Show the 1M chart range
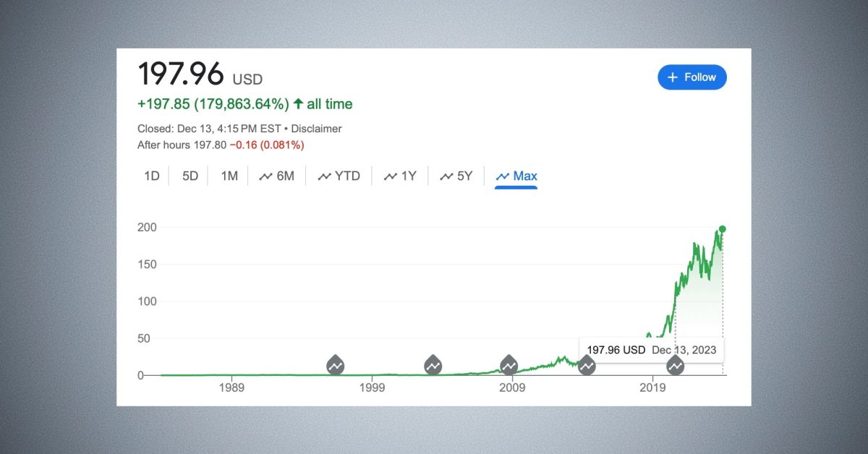 click(229, 176)
